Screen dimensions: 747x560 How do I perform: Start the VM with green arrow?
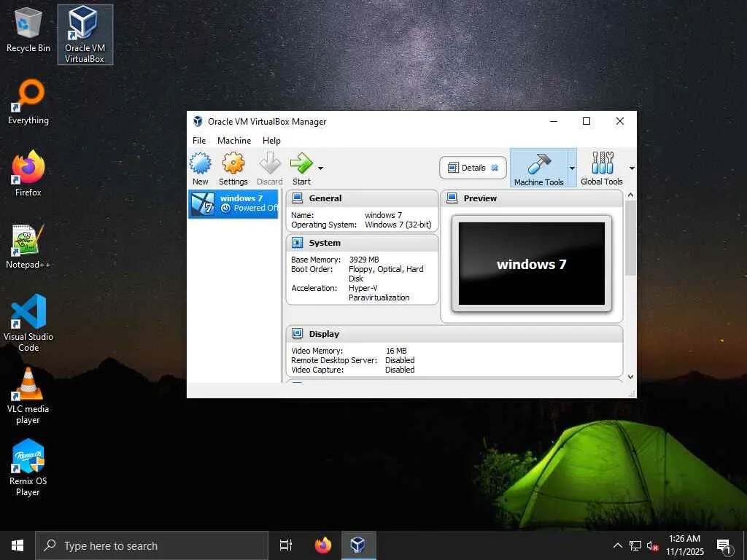[x=301, y=163]
